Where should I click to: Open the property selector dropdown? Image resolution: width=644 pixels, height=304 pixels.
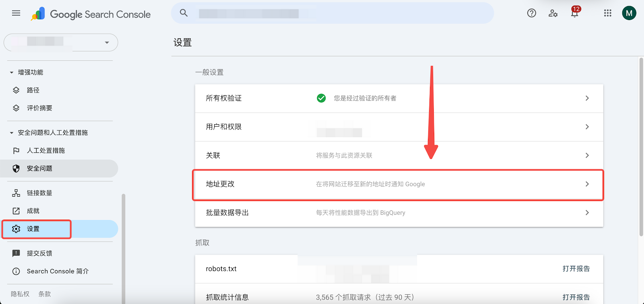point(61,42)
